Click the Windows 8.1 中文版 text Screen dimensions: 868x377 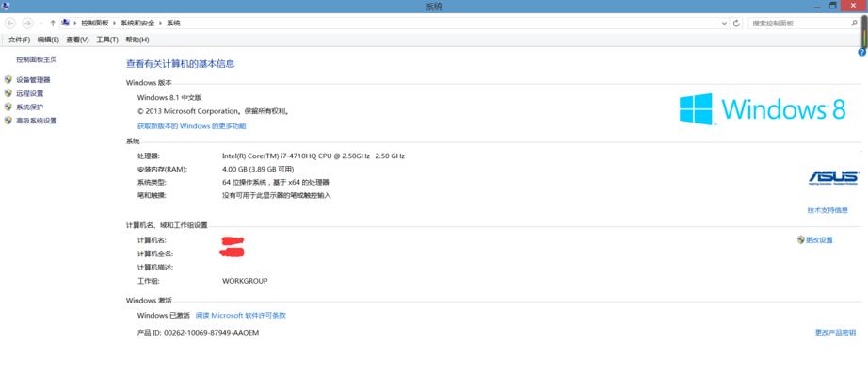[x=169, y=98]
